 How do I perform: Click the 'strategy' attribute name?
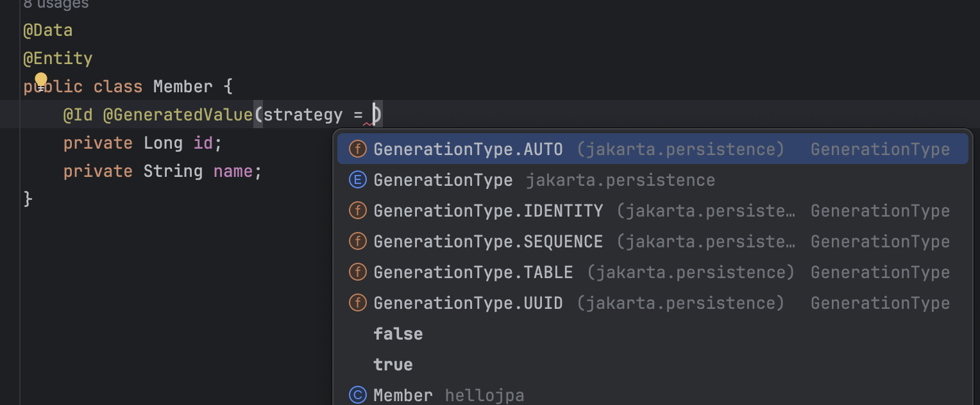303,115
